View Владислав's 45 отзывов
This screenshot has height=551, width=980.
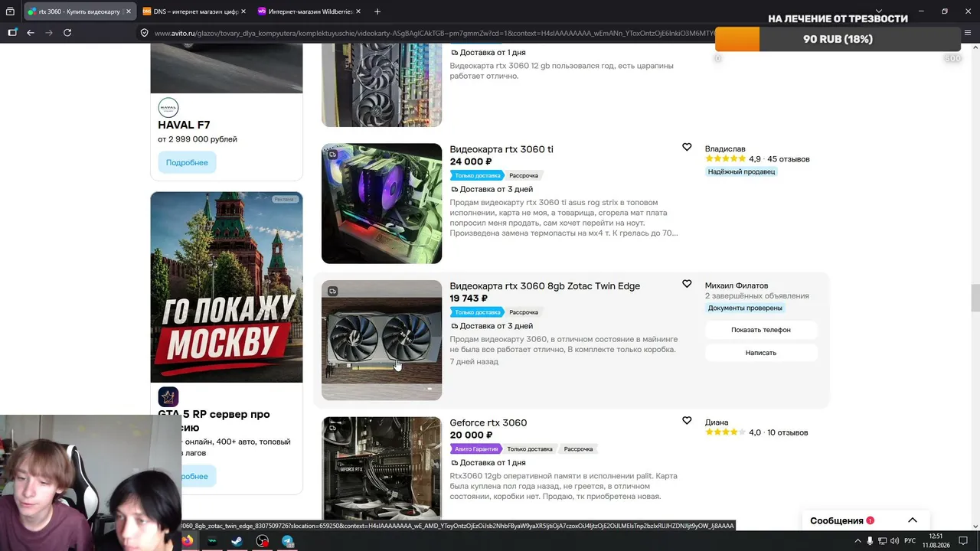point(789,159)
